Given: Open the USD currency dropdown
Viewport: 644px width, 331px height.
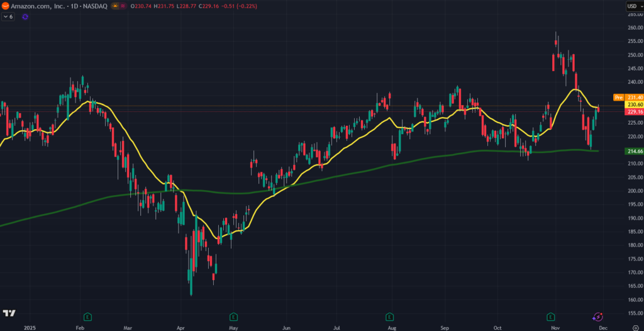Looking at the screenshot, I should (x=634, y=6).
